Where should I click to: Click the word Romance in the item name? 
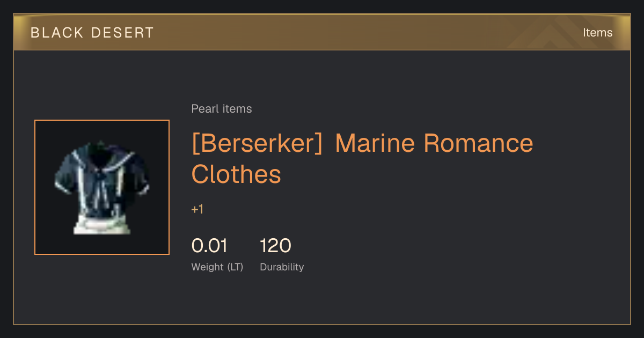pos(478,143)
